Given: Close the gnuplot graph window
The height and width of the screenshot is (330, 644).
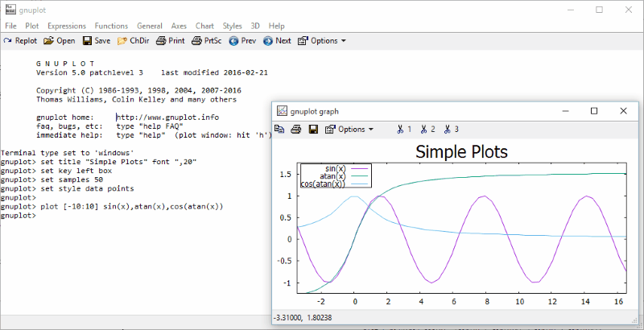Looking at the screenshot, I should pos(623,111).
